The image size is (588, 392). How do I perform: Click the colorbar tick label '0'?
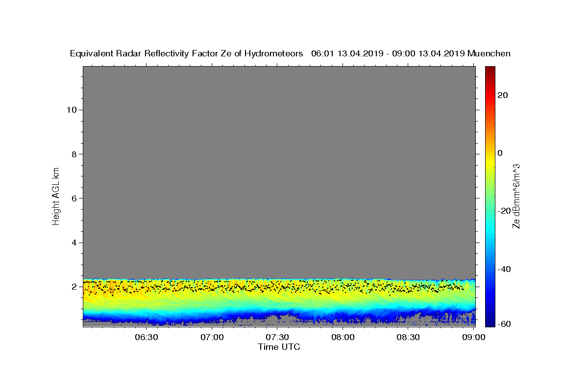(x=500, y=153)
